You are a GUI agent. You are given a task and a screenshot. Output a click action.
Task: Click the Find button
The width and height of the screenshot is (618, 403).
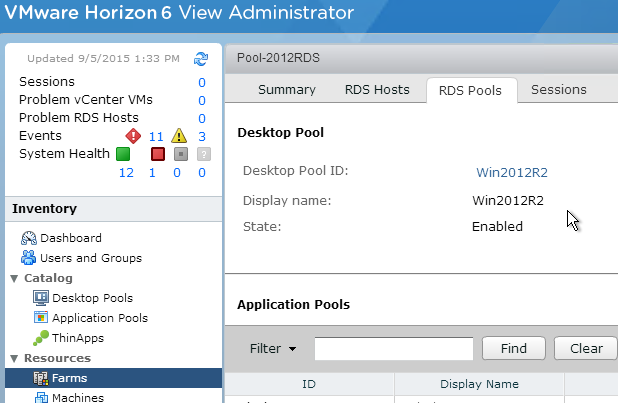[x=514, y=349]
